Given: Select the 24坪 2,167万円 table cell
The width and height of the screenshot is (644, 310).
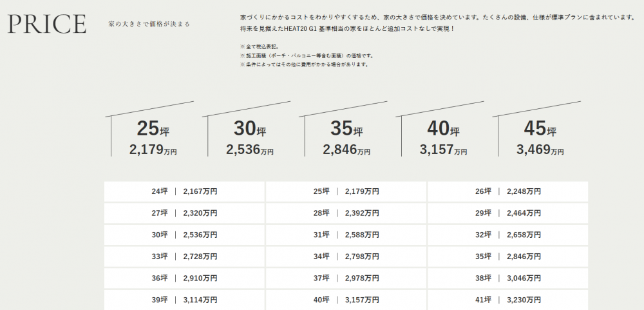Looking at the screenshot, I should pyautogui.click(x=184, y=191).
